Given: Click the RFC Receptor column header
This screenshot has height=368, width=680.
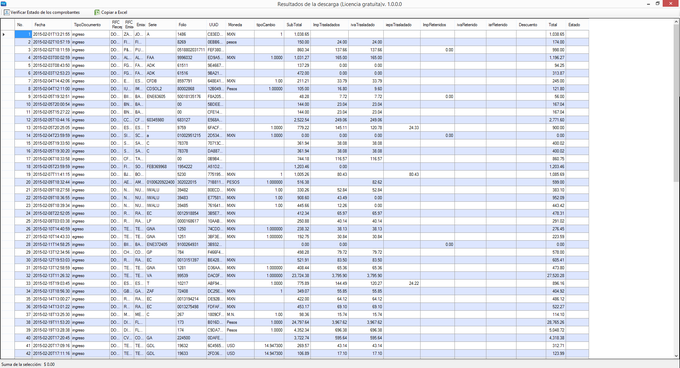Looking at the screenshot, I should click(116, 25).
